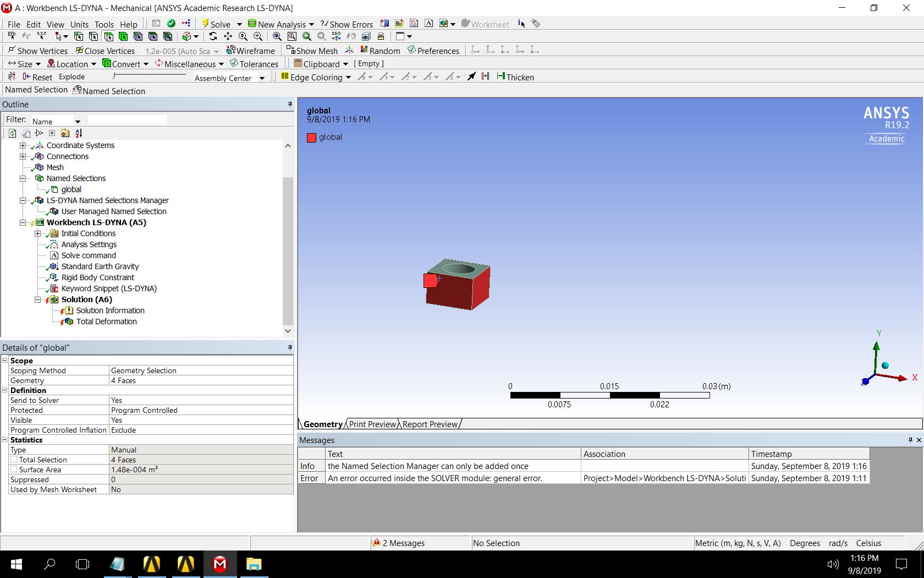Open the File menu
The width and height of the screenshot is (924, 578).
14,24
